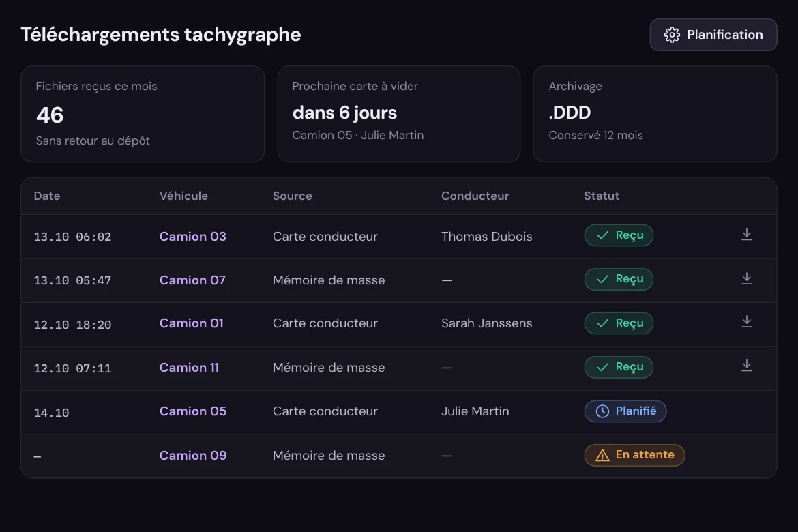Click Mémoire de masse in Camion 11 row
The image size is (798, 532).
point(329,367)
